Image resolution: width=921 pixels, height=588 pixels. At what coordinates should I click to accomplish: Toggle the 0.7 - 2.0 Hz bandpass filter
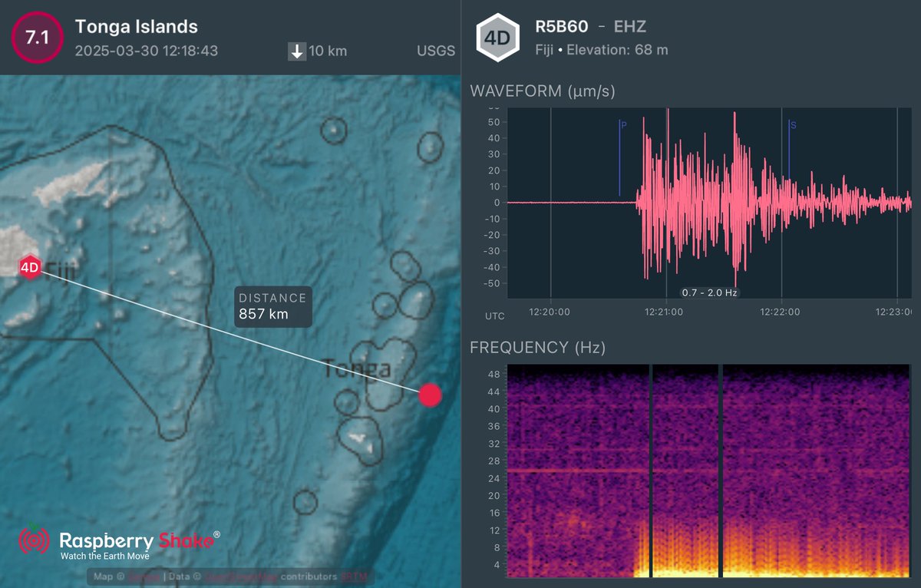(708, 292)
